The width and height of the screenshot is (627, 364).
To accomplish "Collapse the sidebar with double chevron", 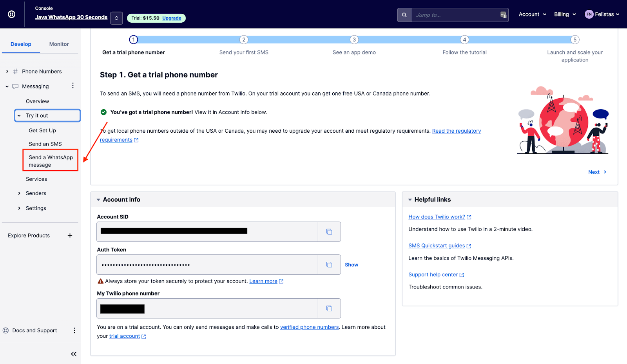I will pyautogui.click(x=73, y=354).
